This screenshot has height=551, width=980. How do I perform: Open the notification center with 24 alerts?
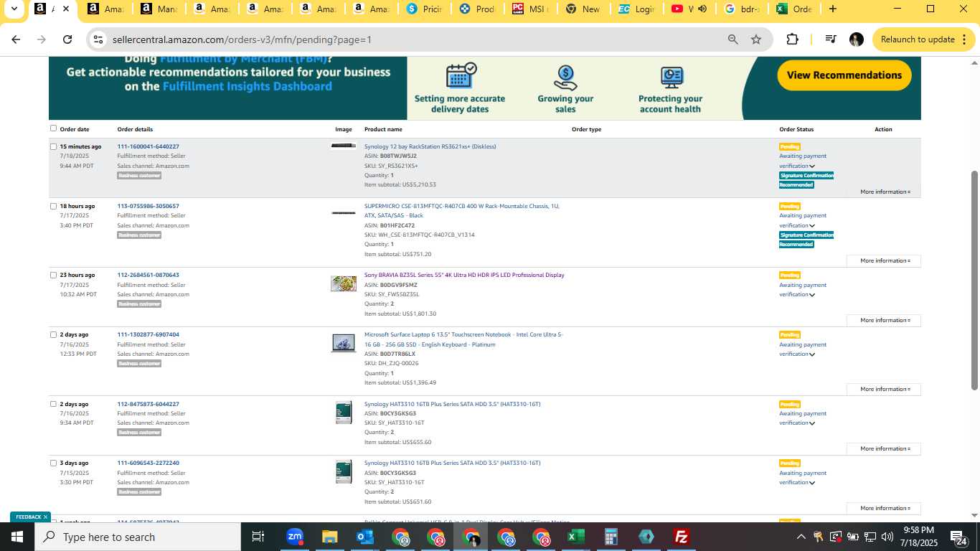click(x=959, y=537)
